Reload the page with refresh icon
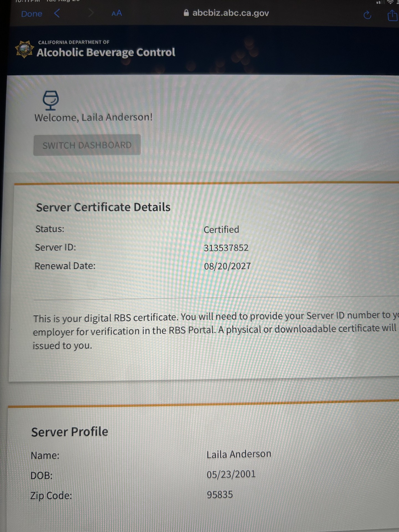Viewport: 399px width, 532px height. click(367, 15)
